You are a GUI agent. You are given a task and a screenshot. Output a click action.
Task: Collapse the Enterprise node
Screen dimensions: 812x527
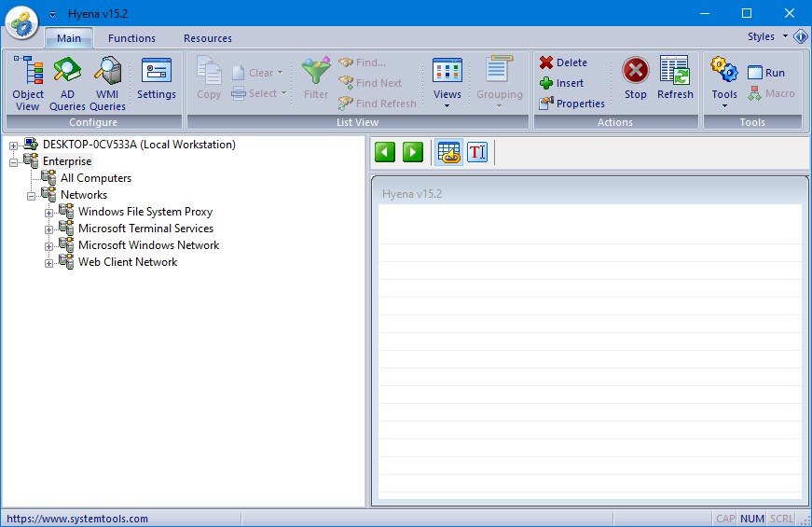[x=13, y=162]
